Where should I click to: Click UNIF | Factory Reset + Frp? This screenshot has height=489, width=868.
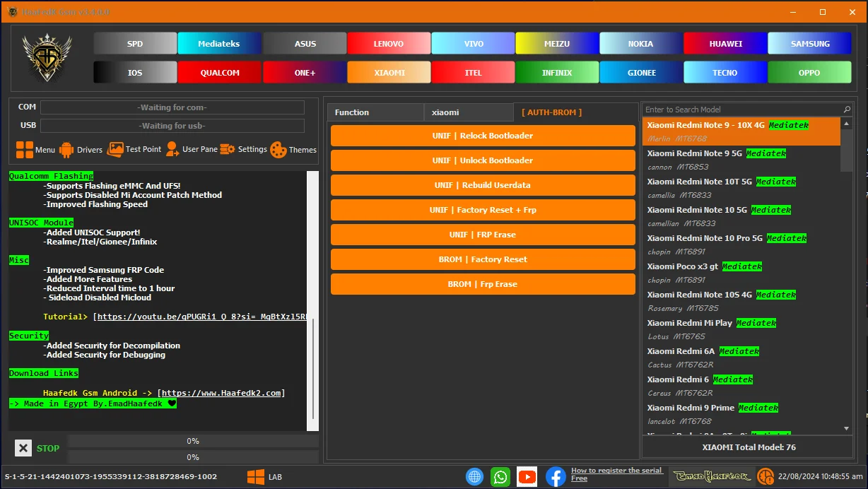coord(483,210)
